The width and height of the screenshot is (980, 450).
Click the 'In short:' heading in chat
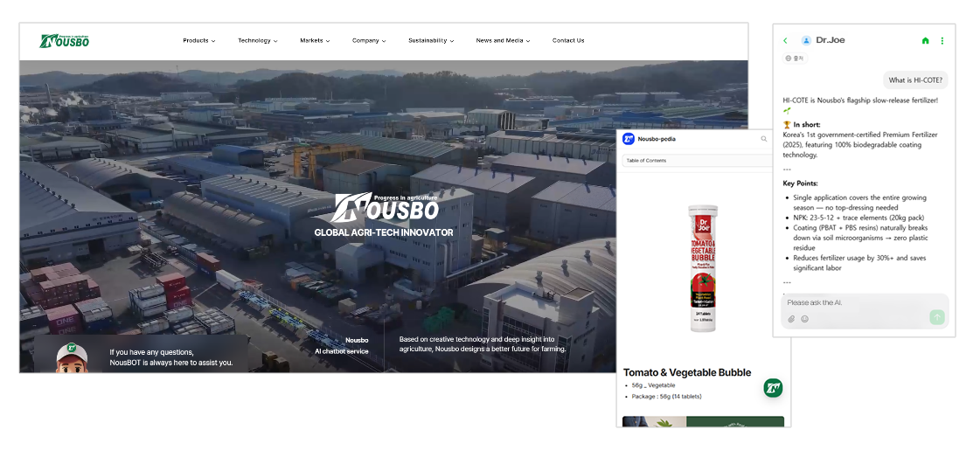[x=807, y=124]
